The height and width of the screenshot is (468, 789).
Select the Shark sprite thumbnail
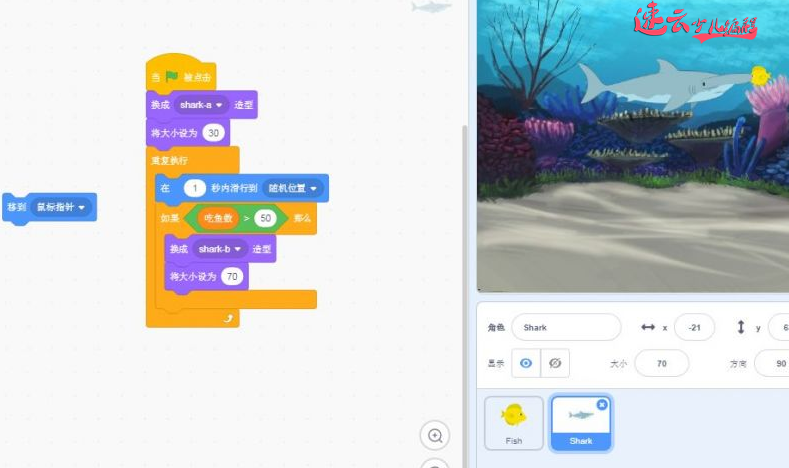(581, 422)
